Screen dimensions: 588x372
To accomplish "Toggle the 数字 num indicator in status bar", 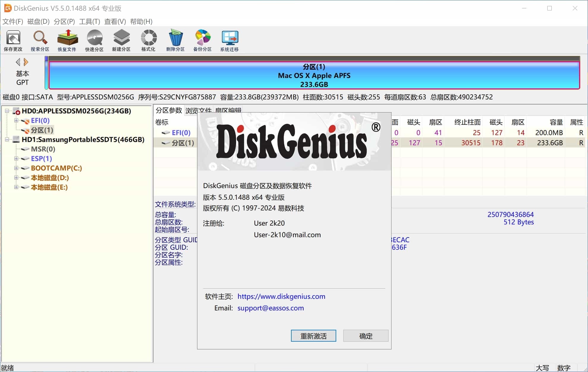I will coord(564,368).
